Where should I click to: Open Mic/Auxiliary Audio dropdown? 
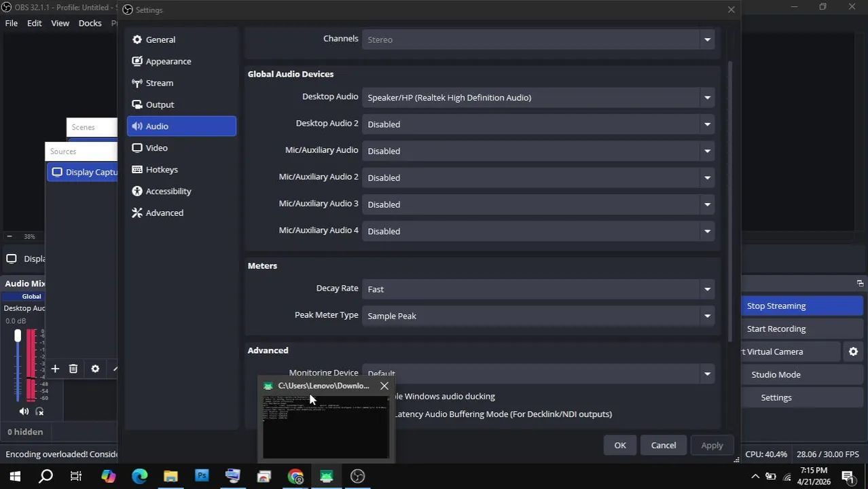538,151
